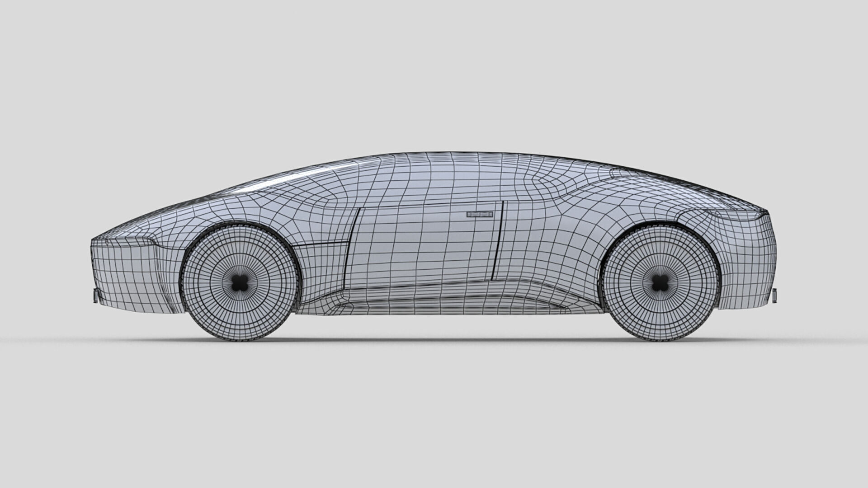
Task: Pick the small bracket beside the right wheel
Action: pos(774,295)
